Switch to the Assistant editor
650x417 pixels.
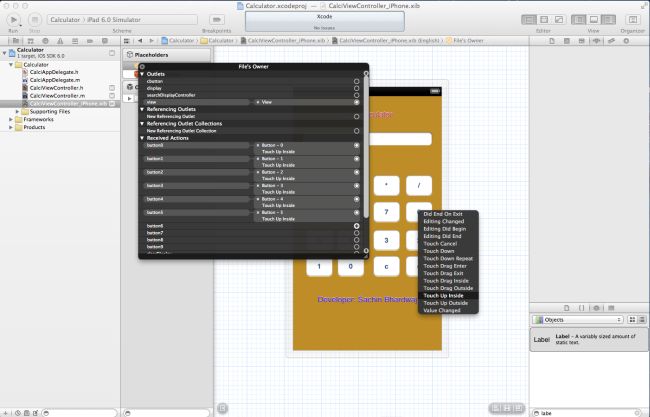(544, 19)
